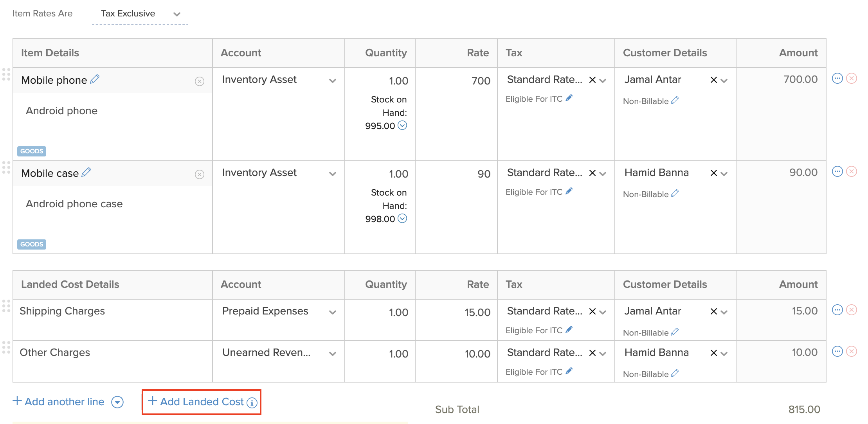
Task: Delete the Mobile case line item
Action: pos(851,171)
